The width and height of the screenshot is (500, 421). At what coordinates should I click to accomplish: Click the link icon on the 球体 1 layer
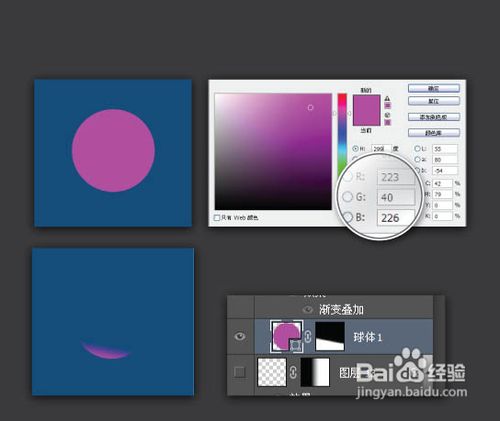308,337
